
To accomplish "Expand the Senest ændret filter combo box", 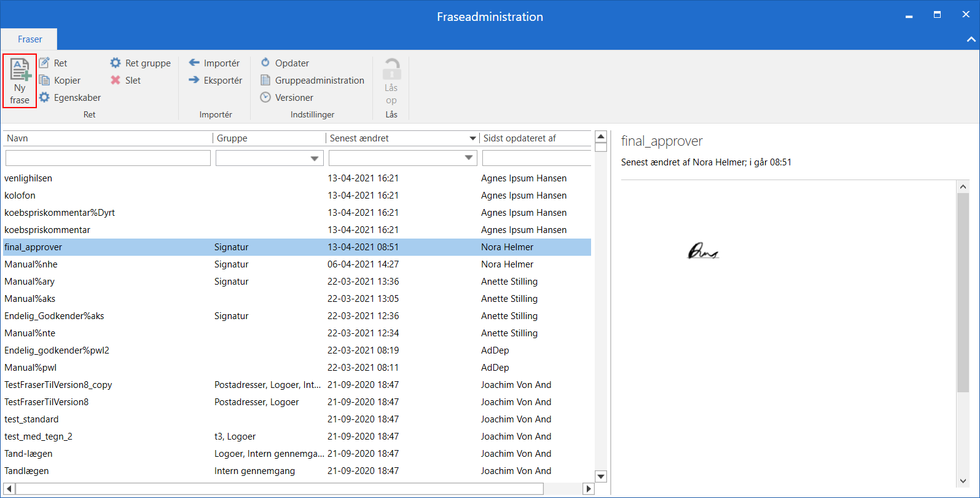I will 469,159.
